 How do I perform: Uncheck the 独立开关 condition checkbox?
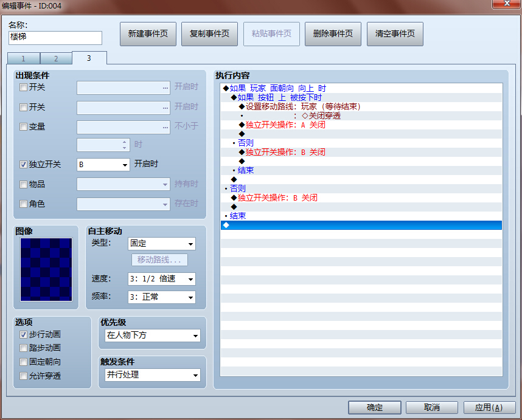[x=23, y=164]
